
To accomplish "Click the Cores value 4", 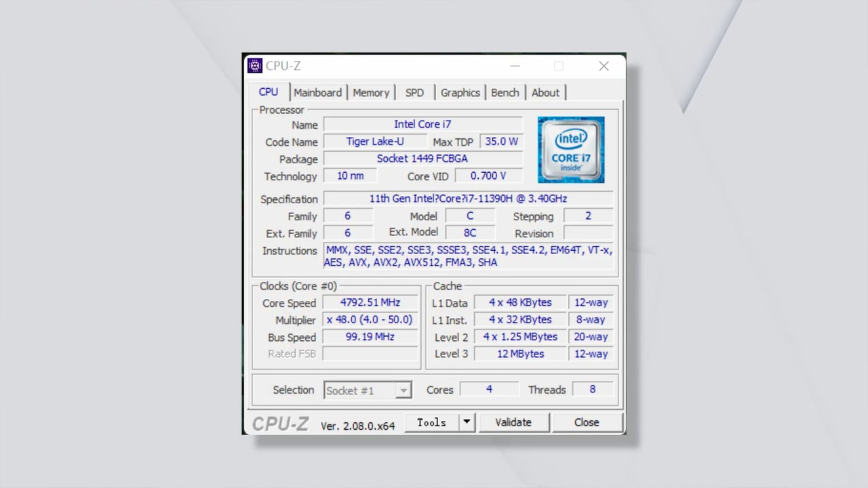I will coord(488,389).
